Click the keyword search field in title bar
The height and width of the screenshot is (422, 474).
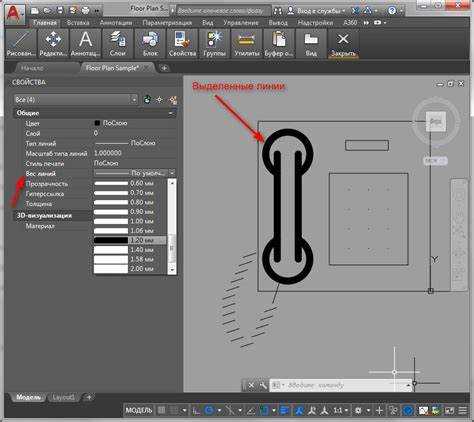(x=223, y=11)
